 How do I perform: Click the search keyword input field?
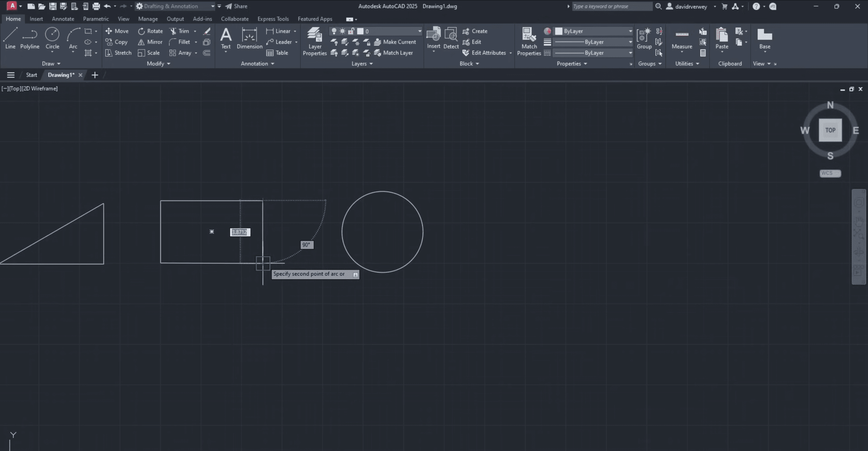point(612,6)
